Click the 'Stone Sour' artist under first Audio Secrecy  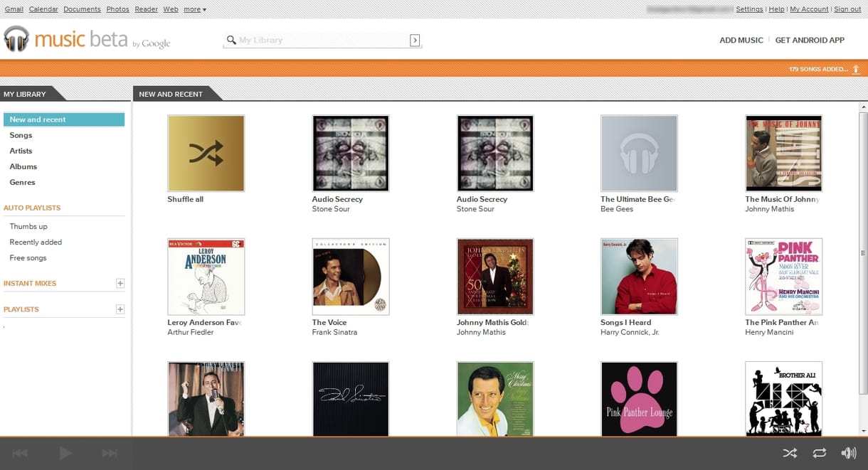tap(331, 209)
